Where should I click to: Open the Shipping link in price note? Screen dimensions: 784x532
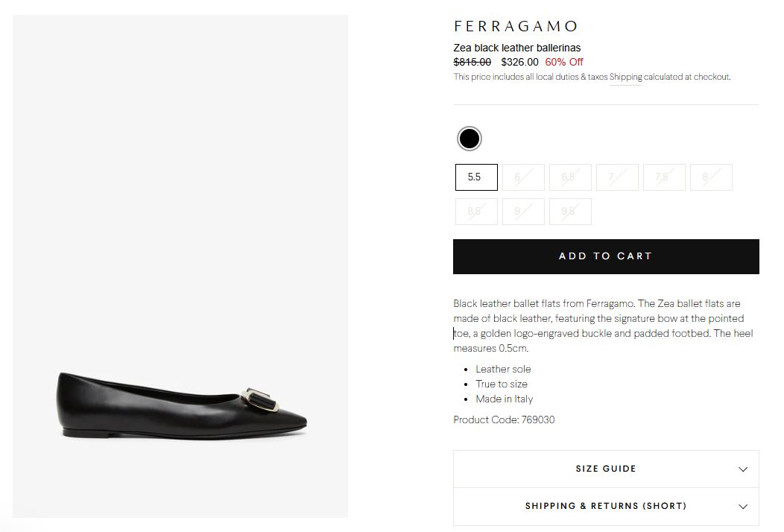pos(625,77)
